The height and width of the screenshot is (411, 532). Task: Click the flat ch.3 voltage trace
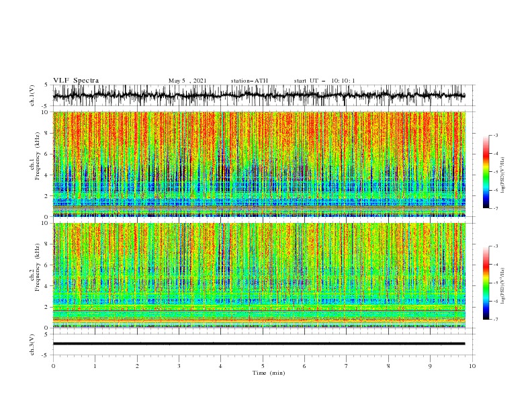point(259,344)
